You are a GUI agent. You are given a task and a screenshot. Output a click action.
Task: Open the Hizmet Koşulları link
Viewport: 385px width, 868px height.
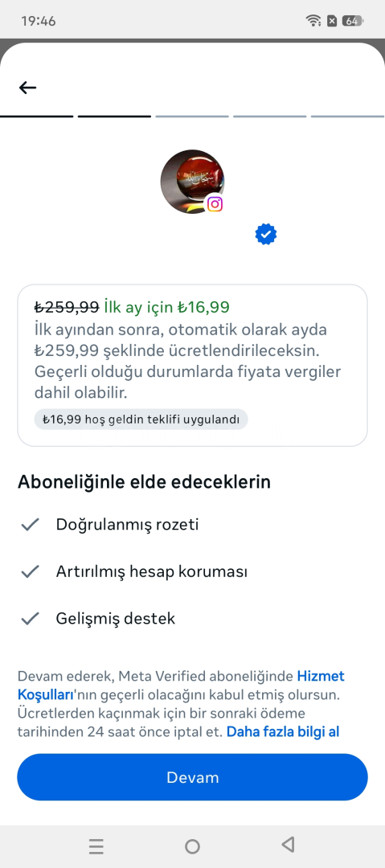point(181,685)
